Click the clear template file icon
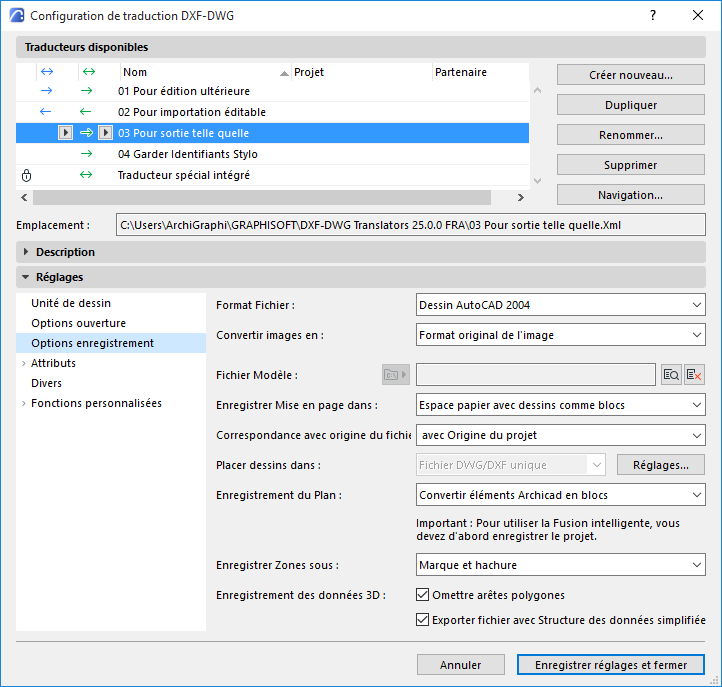Viewport: 722px width, 687px height. pos(694,375)
